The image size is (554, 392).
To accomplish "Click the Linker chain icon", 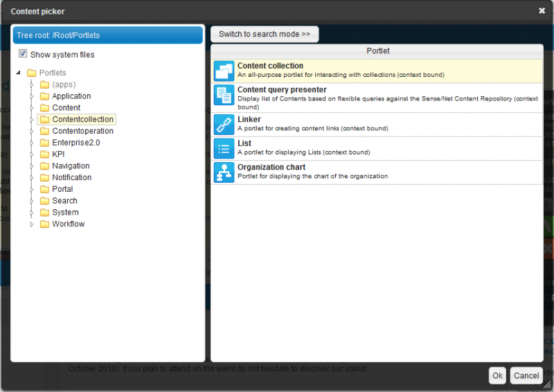I will click(224, 125).
